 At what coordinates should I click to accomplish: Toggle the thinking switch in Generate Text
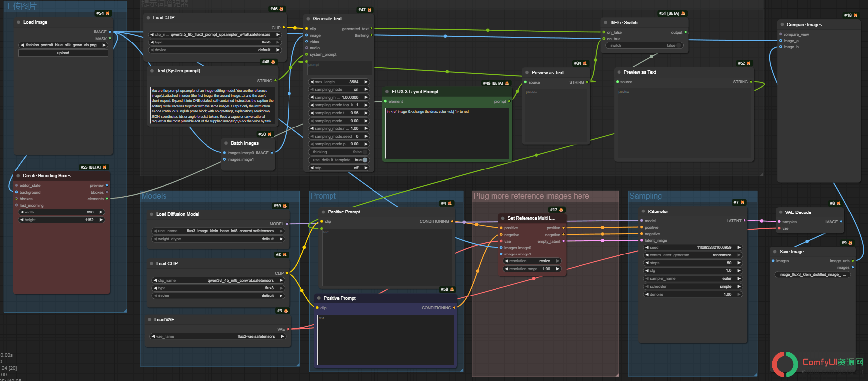point(338,152)
